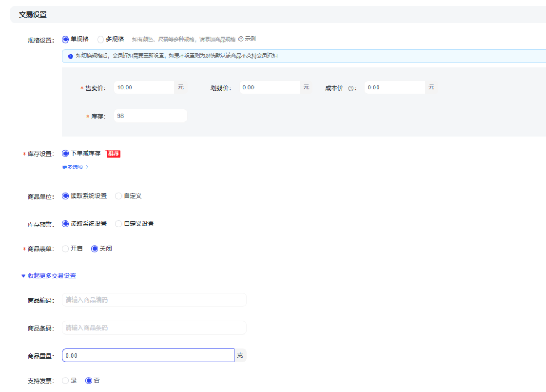The height and width of the screenshot is (392, 546).
Task: Select 单规格 specification option
Action: pyautogui.click(x=66, y=39)
